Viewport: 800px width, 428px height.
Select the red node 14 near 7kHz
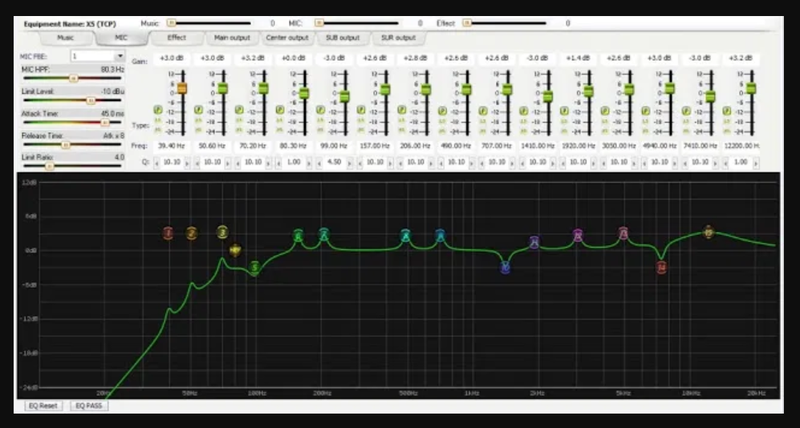(x=662, y=267)
